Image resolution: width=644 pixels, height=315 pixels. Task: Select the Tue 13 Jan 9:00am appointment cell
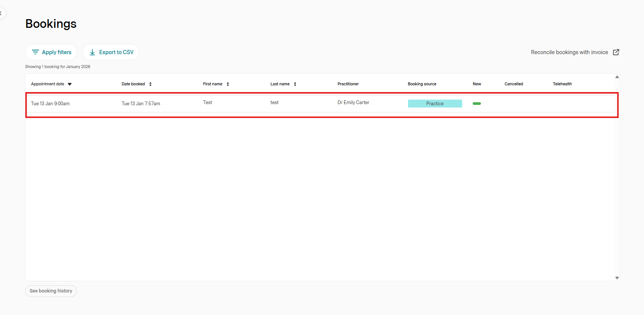[50, 104]
